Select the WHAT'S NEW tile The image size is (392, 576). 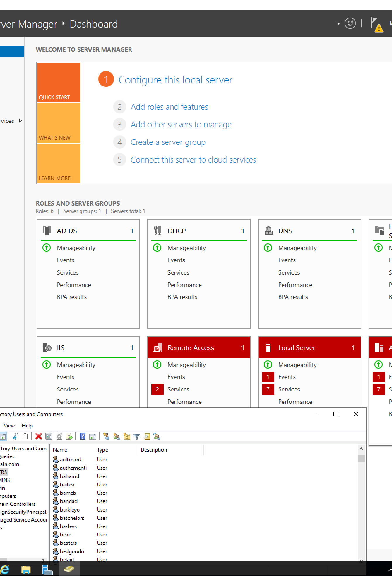[59, 123]
